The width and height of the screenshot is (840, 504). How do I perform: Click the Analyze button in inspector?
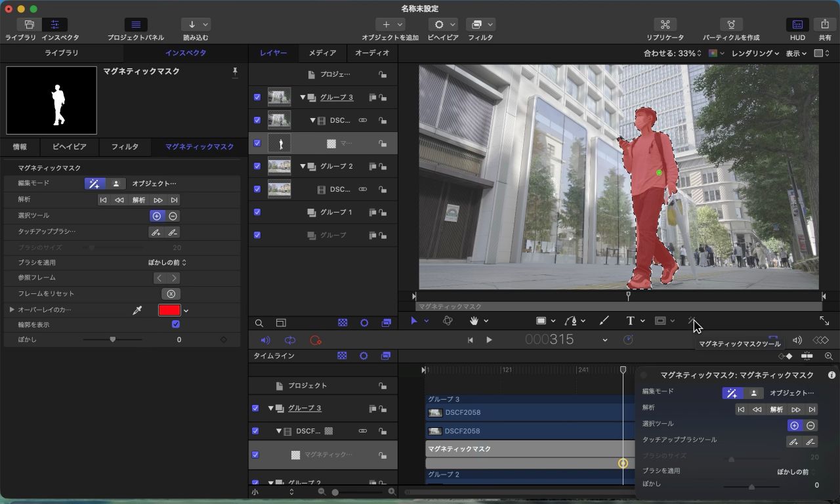coord(138,200)
